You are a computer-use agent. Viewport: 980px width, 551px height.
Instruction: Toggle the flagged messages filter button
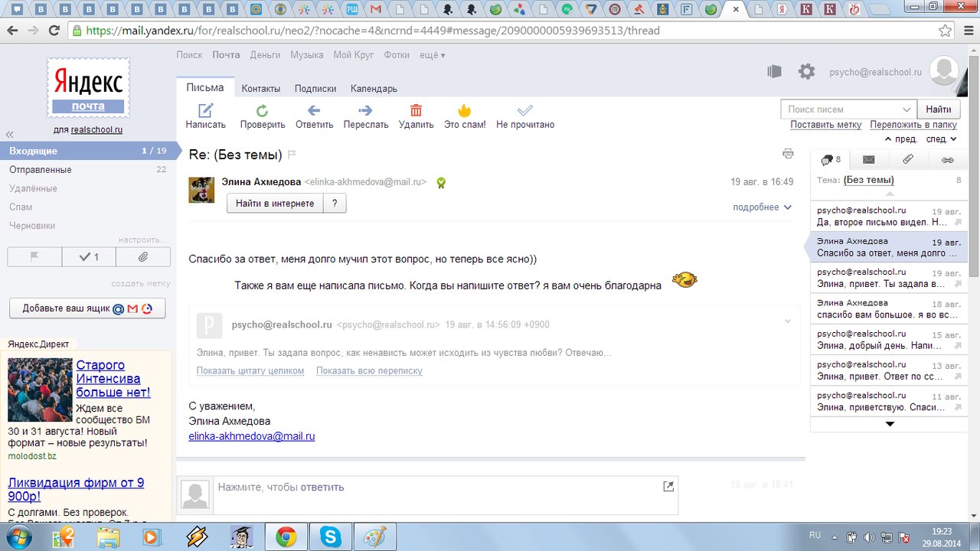pos(34,257)
